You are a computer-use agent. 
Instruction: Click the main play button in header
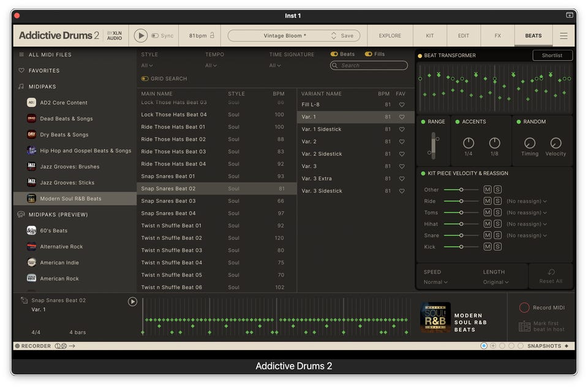[141, 35]
